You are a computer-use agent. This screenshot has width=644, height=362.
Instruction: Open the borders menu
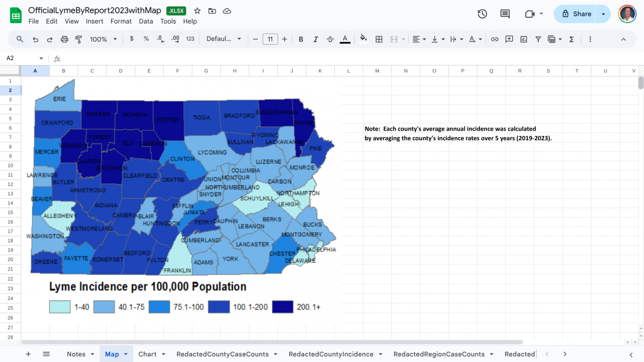coord(379,39)
